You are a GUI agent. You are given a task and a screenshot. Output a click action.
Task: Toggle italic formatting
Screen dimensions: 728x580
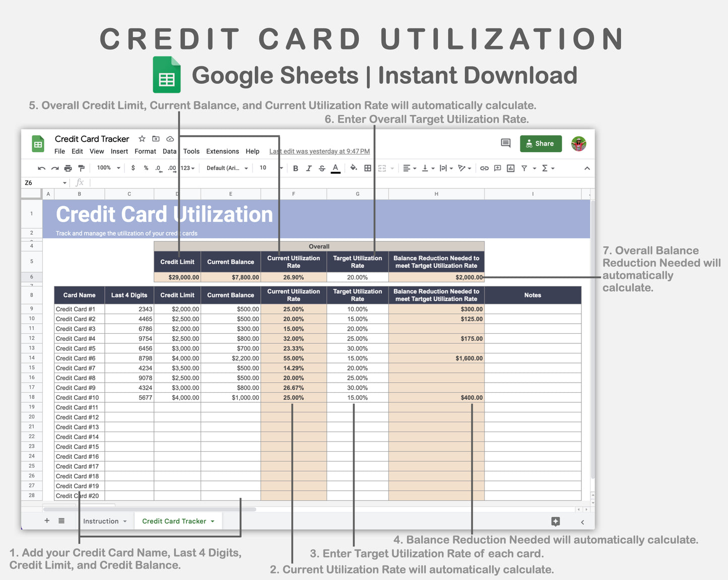click(309, 168)
